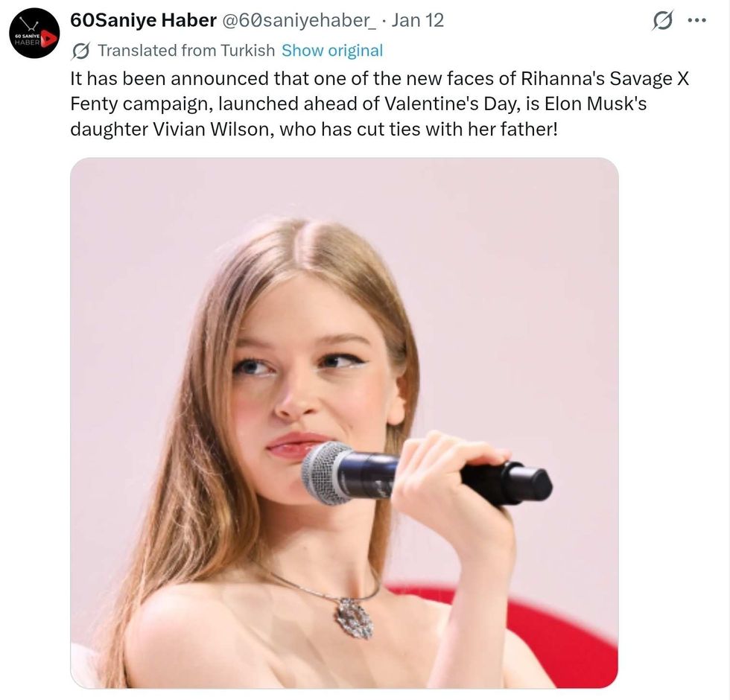
Task: Click the necklace pendant in the photo
Action: (x=355, y=617)
